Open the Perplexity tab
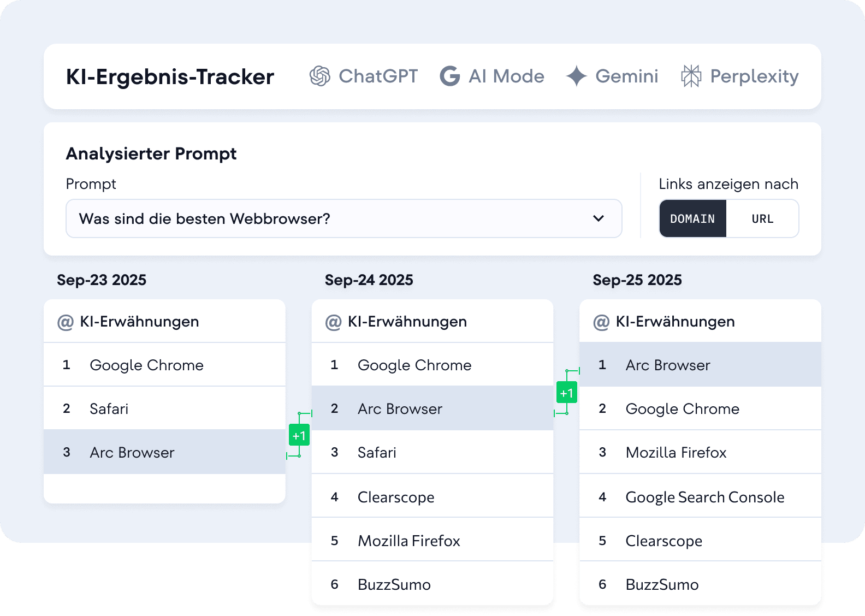This screenshot has height=616, width=865. click(x=754, y=76)
